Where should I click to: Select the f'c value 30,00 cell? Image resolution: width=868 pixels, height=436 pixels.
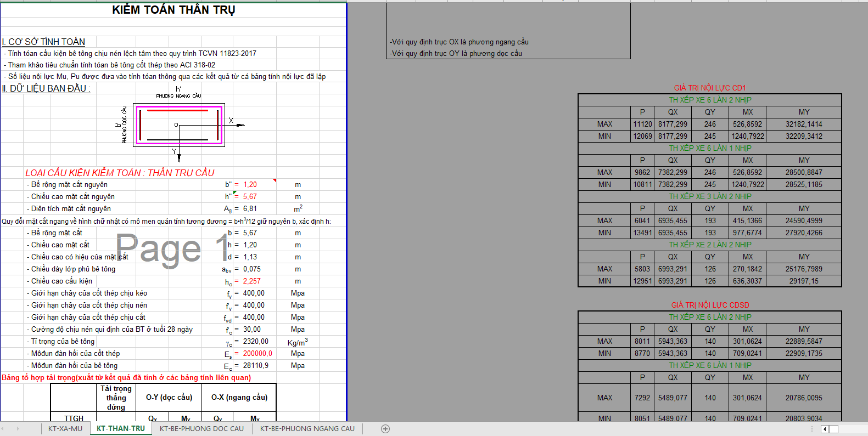[x=252, y=330]
